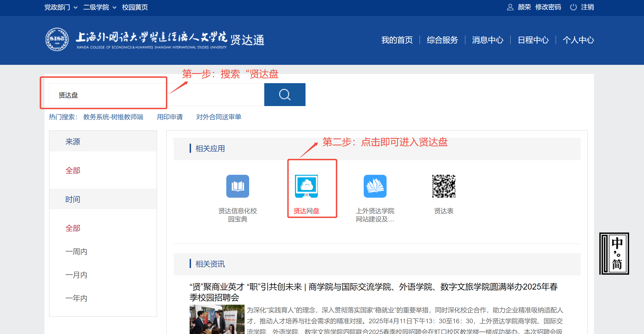The height and width of the screenshot is (334, 644).
Task: Click the 贤达表 label text
Action: tap(444, 211)
